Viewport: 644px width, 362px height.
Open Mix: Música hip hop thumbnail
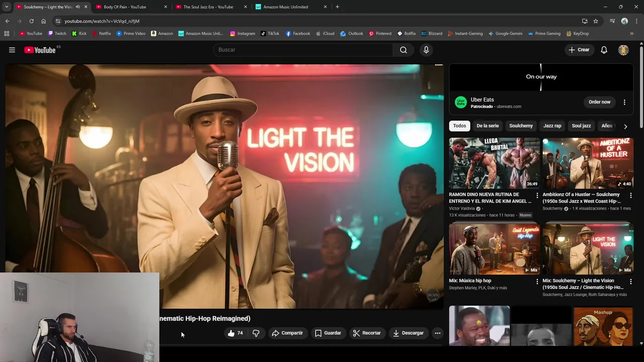pos(494,249)
